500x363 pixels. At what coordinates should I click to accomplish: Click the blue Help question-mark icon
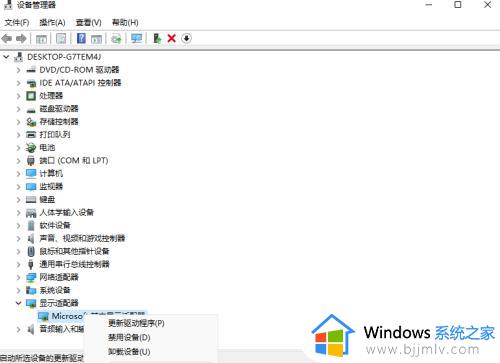click(81, 39)
